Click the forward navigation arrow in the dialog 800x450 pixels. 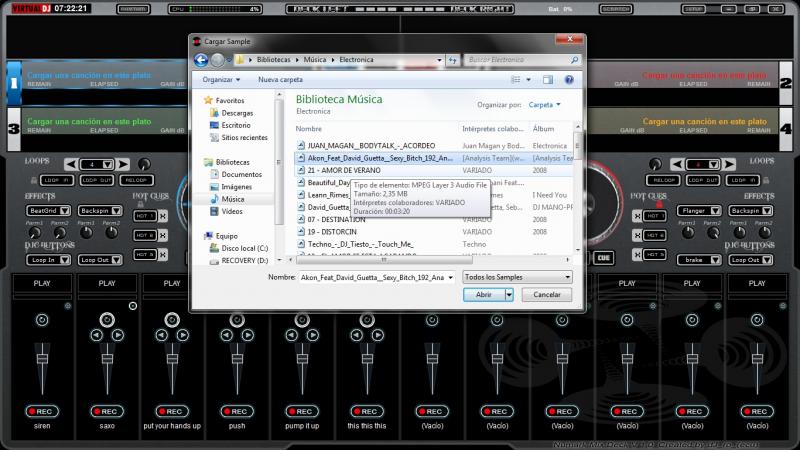(x=217, y=60)
